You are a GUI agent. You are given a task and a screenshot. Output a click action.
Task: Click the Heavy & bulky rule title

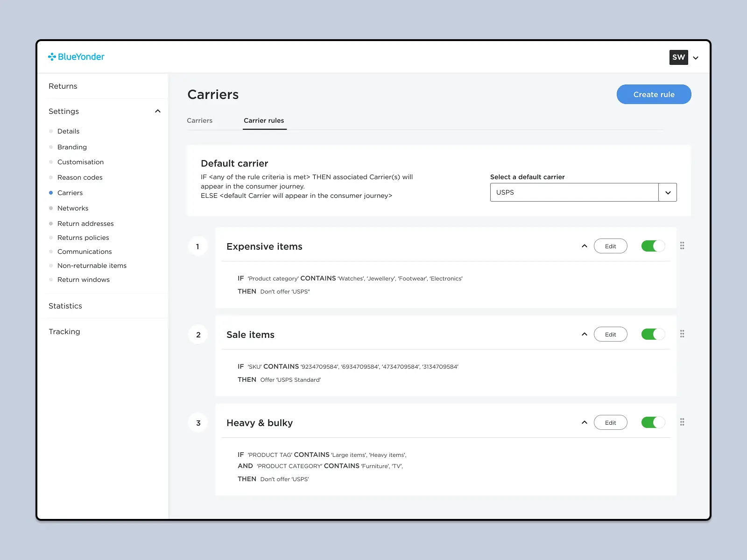[260, 423]
